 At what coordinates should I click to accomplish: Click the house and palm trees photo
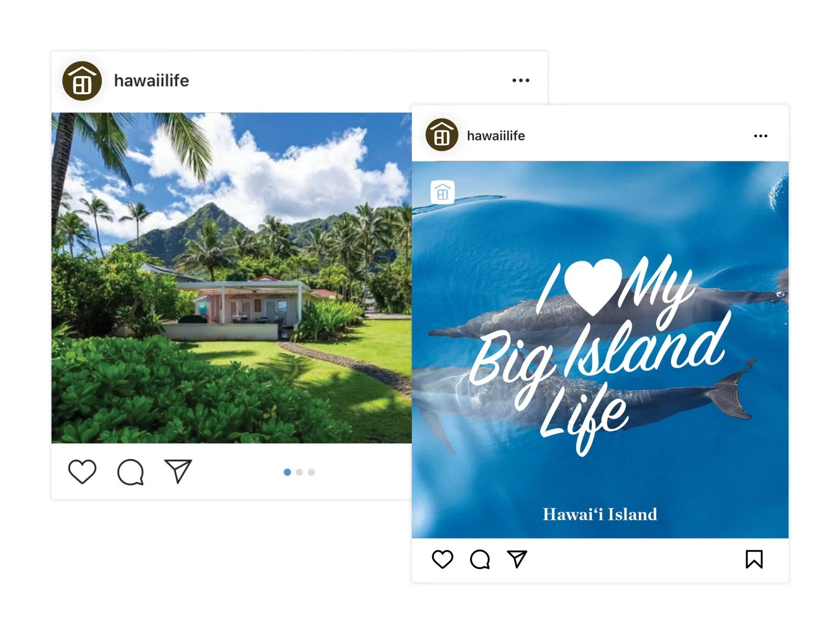tap(232, 278)
